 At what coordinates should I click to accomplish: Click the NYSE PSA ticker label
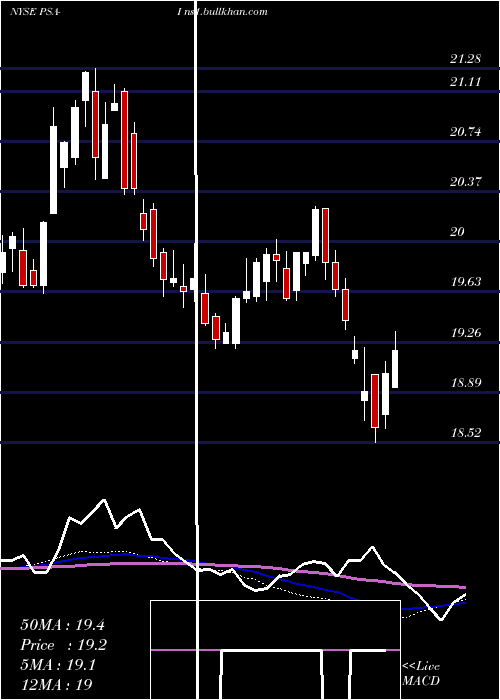click(x=35, y=12)
